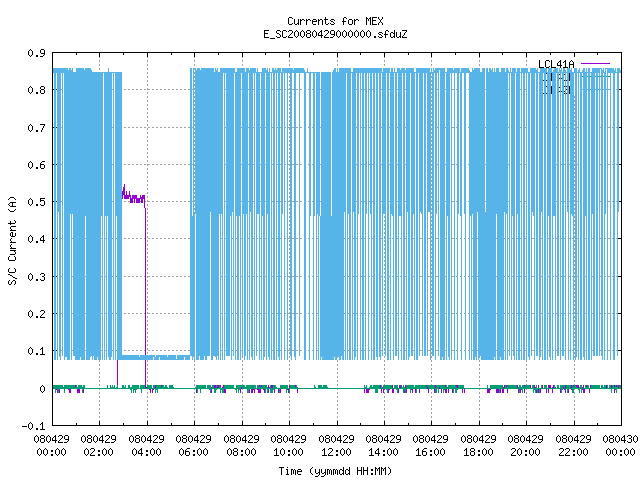Image resolution: width=640 pixels, height=480 pixels.
Task: Select the x-axis time label "04:00"
Action: pos(146,452)
